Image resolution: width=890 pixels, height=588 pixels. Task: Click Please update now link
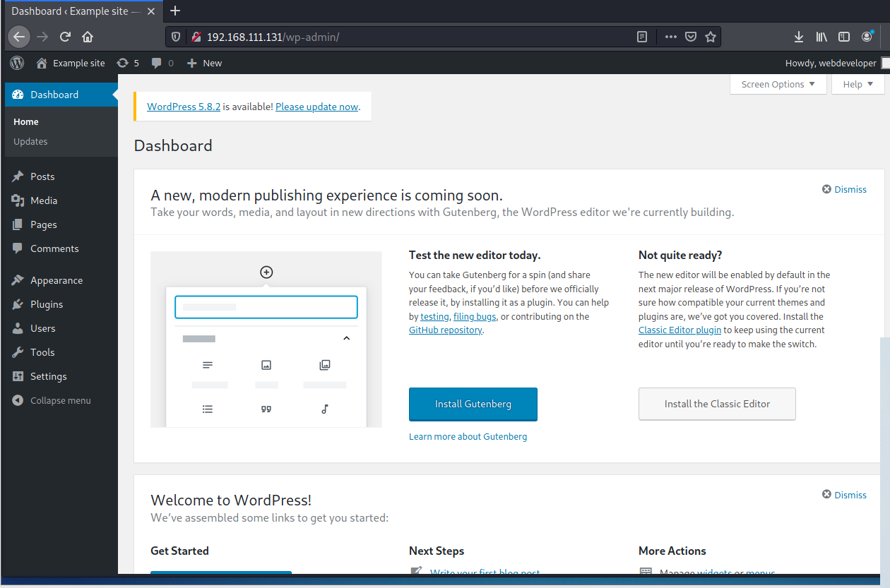point(316,107)
